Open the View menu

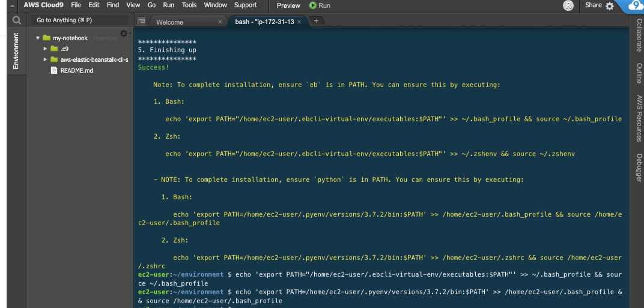pos(133,5)
